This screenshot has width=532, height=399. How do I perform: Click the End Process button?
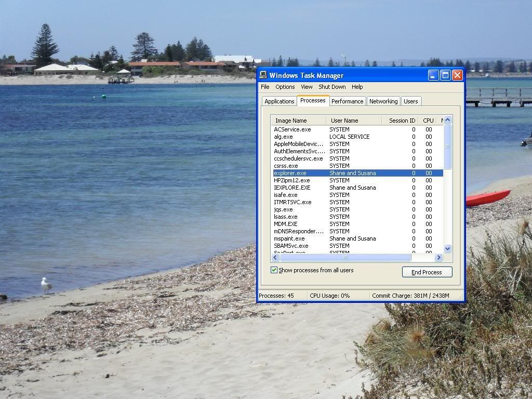coord(427,272)
